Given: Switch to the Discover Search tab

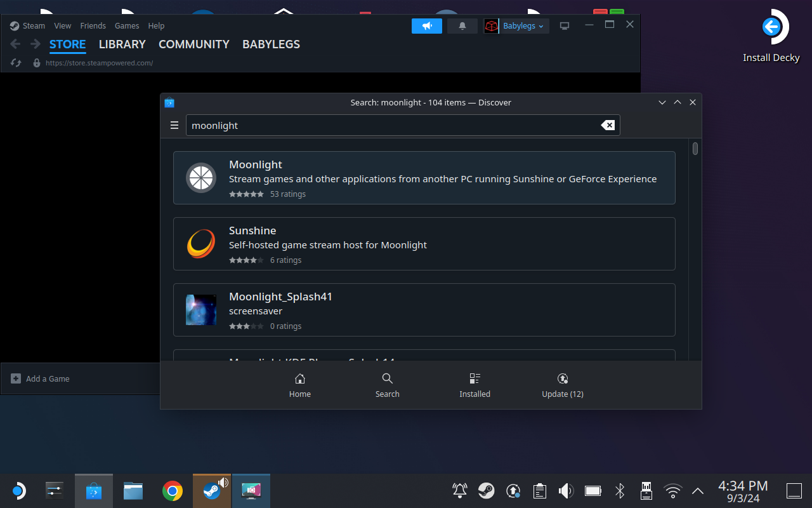Looking at the screenshot, I should point(388,385).
